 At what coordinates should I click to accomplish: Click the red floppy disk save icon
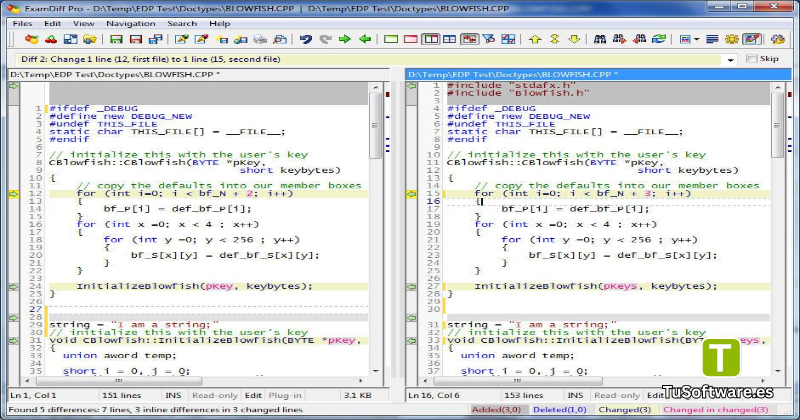pos(136,39)
